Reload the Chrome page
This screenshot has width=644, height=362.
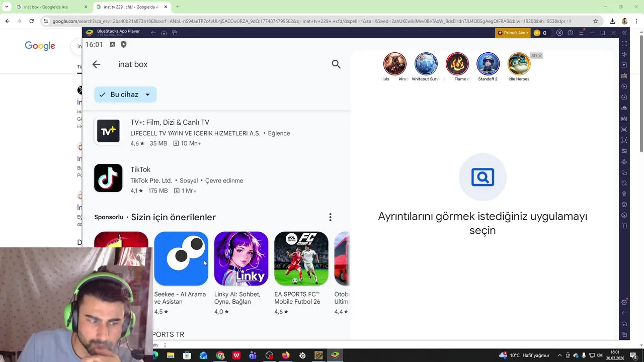(x=32, y=21)
